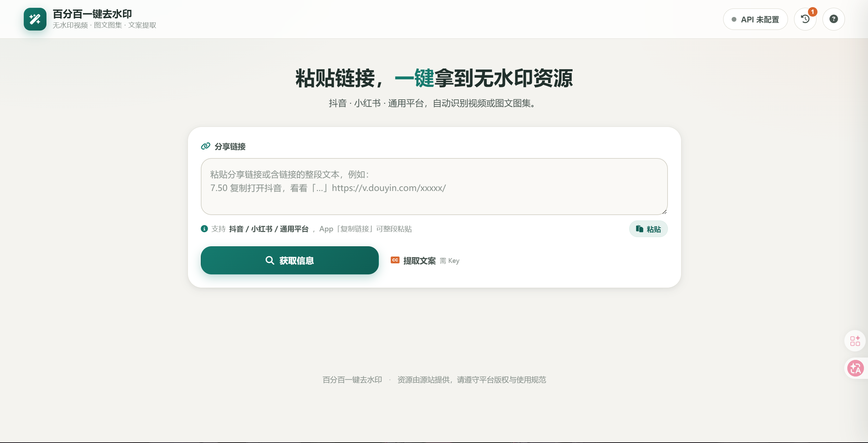Click the 获取信息 button
This screenshot has width=868, height=443.
290,260
